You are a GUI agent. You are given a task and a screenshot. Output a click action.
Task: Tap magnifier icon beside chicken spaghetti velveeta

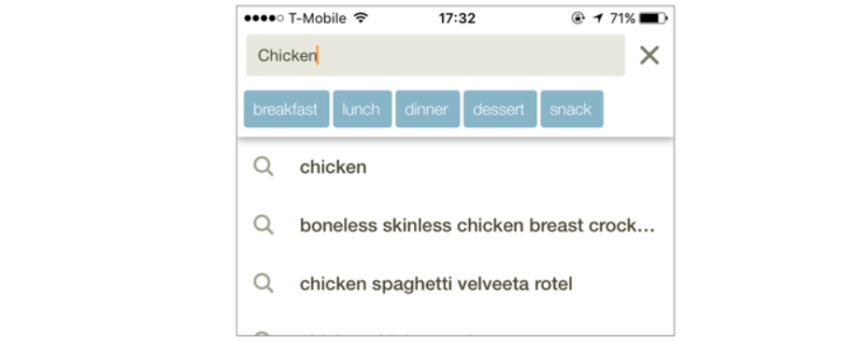[x=263, y=283]
